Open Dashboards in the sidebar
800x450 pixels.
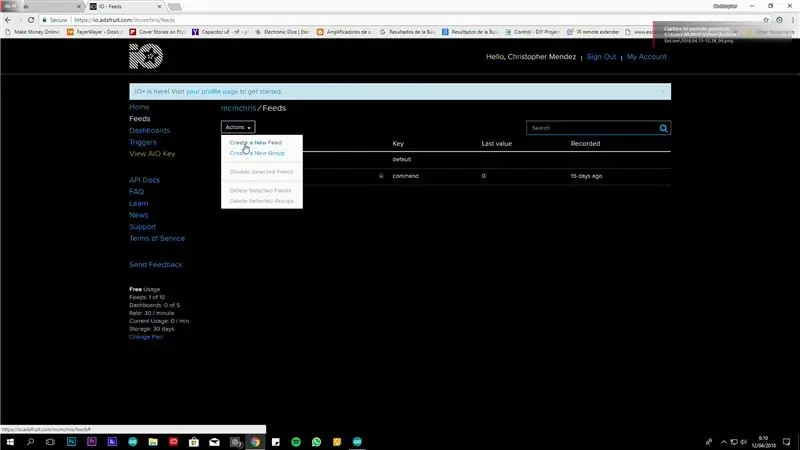[149, 131]
